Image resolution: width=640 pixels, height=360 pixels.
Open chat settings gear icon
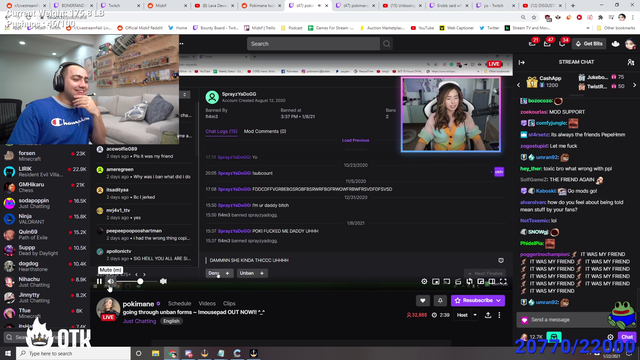(610, 337)
